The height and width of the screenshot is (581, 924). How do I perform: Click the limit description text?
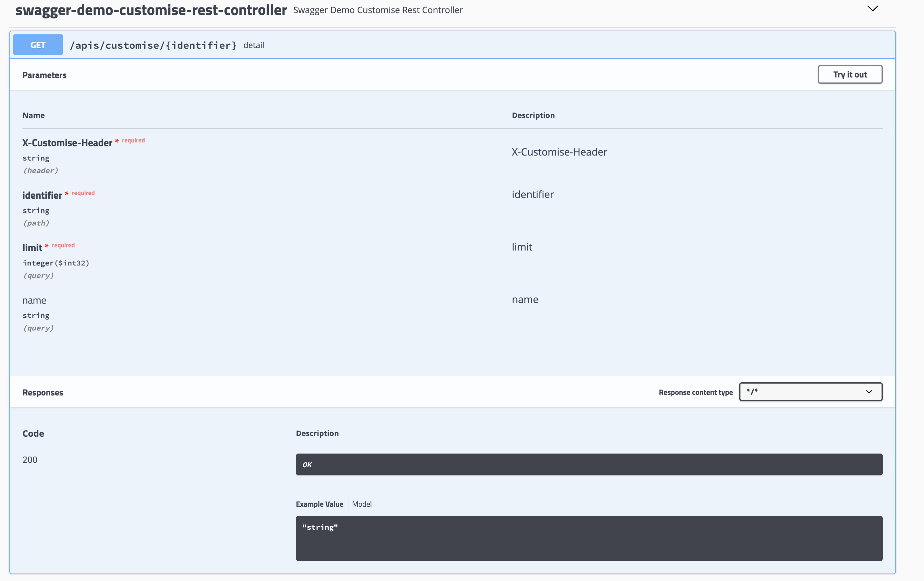(x=522, y=247)
